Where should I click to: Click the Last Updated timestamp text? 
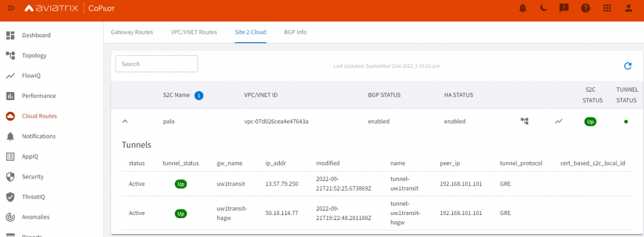pyautogui.click(x=387, y=66)
